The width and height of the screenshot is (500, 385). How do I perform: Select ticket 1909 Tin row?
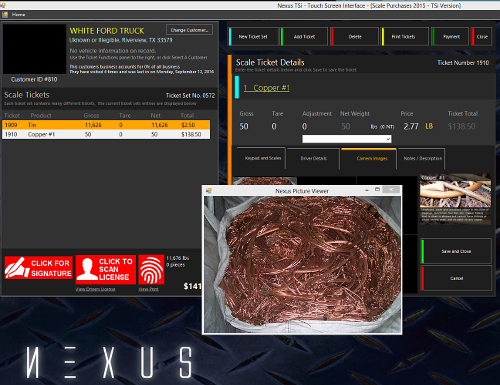click(x=106, y=125)
